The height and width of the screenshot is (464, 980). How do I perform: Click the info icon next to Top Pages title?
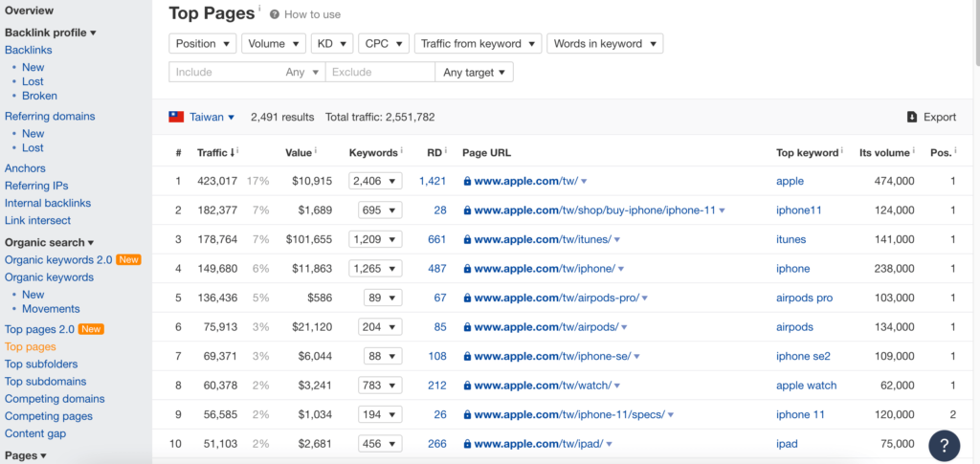(x=259, y=8)
